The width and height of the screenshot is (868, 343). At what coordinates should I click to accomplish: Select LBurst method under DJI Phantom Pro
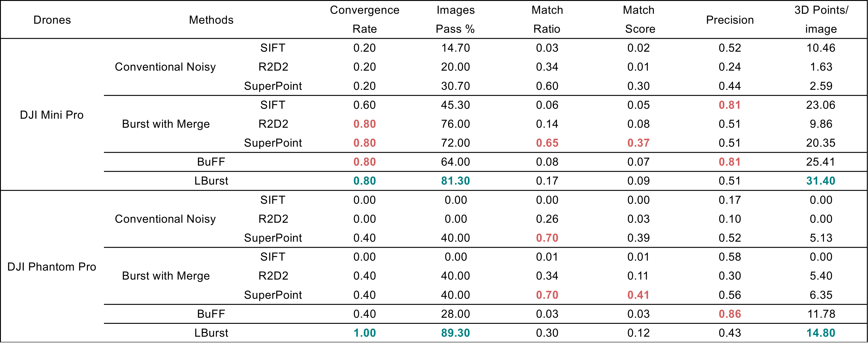tap(211, 333)
